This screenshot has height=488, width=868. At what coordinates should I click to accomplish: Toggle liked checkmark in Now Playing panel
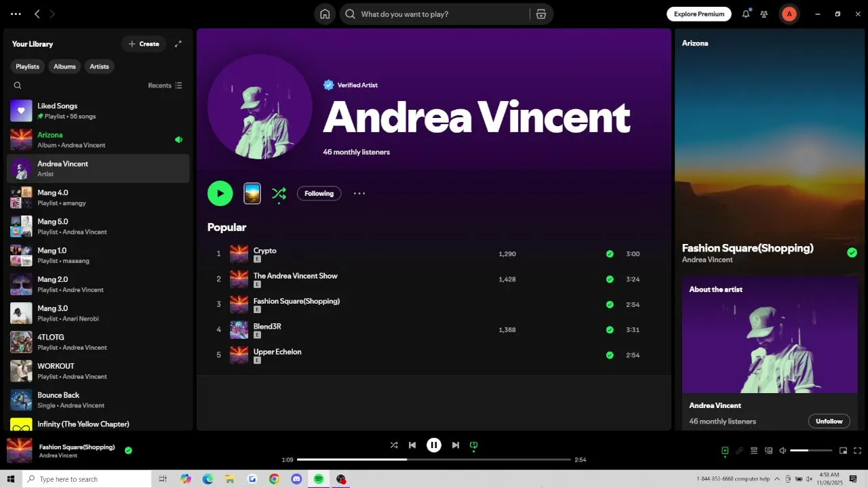[x=852, y=253]
